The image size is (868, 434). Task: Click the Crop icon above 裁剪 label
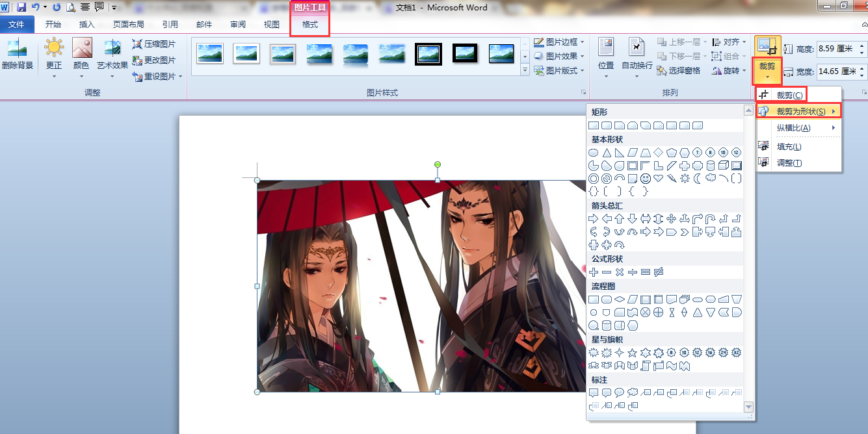coord(767,47)
